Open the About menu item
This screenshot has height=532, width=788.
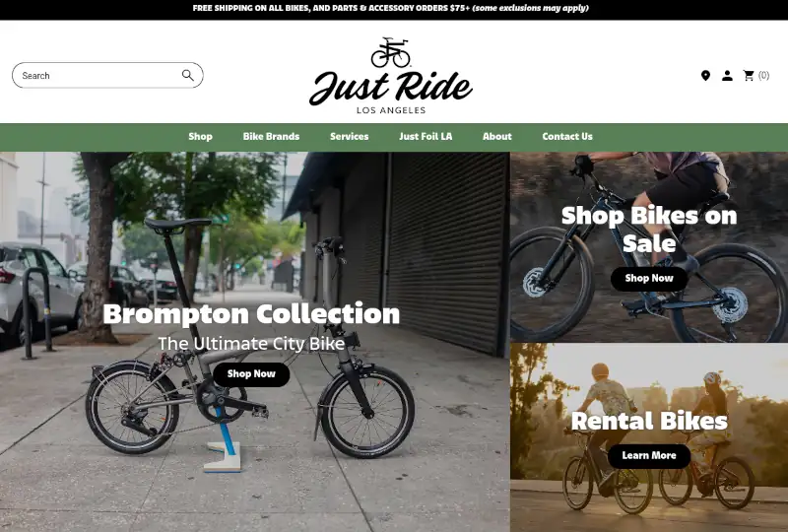pyautogui.click(x=497, y=136)
